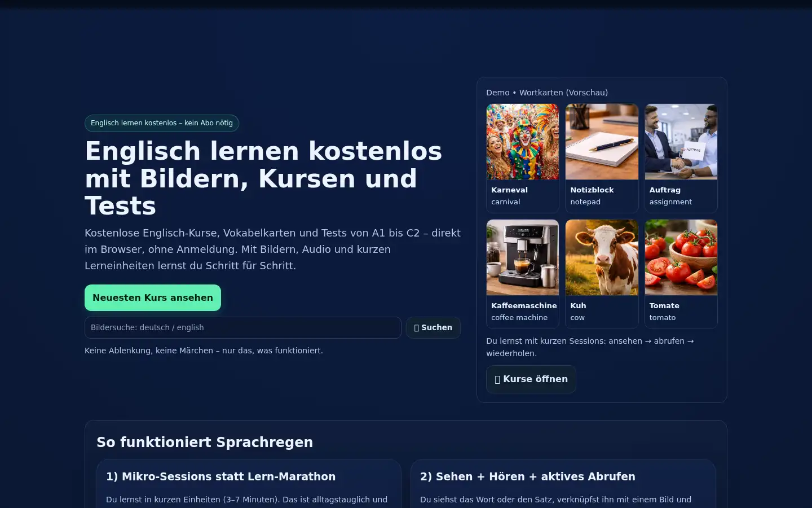Click the cow translation text
Image resolution: width=812 pixels, height=508 pixels.
pos(577,318)
